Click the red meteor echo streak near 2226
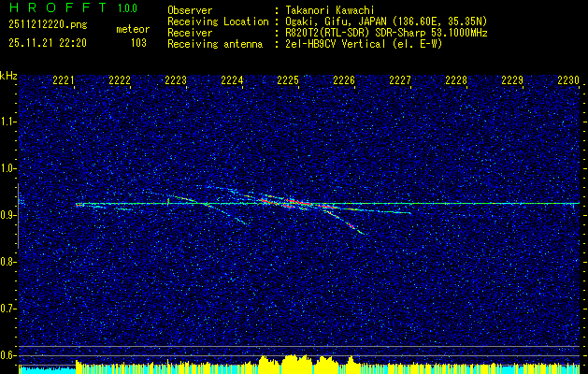This screenshot has height=374, width=588. pos(351,225)
